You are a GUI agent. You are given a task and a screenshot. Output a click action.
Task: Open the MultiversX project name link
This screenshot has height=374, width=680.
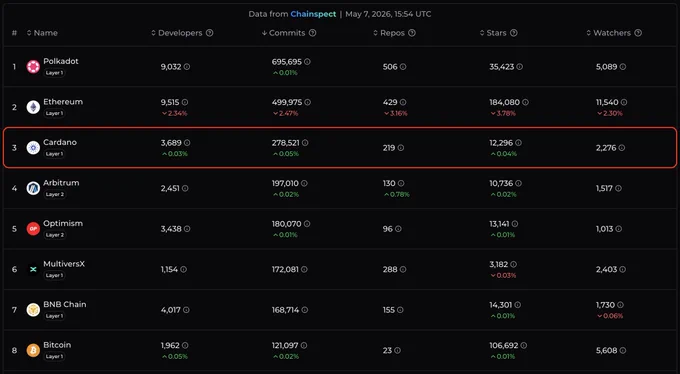[64, 264]
